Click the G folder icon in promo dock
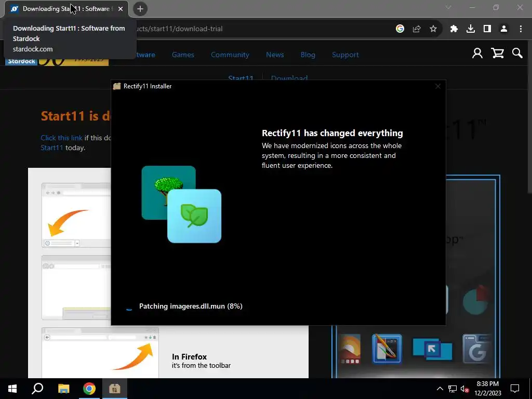 click(476, 350)
